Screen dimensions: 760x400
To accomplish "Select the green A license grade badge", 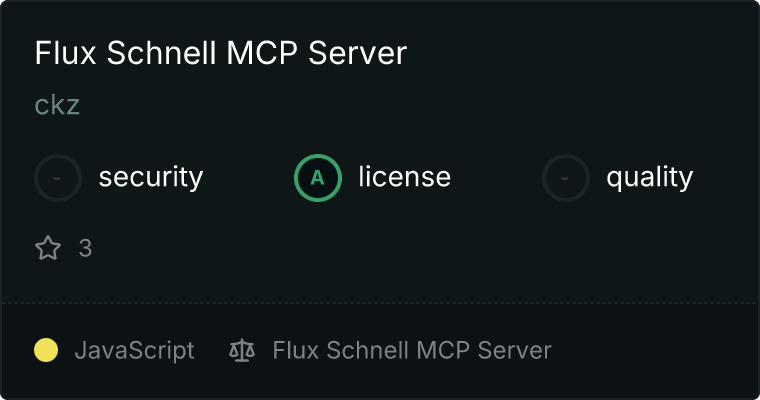I will click(318, 178).
